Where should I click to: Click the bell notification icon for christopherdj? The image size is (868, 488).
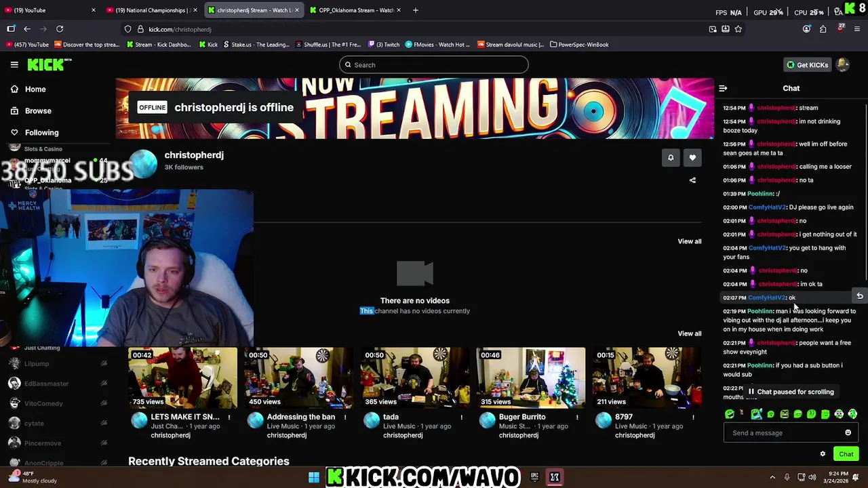point(671,158)
